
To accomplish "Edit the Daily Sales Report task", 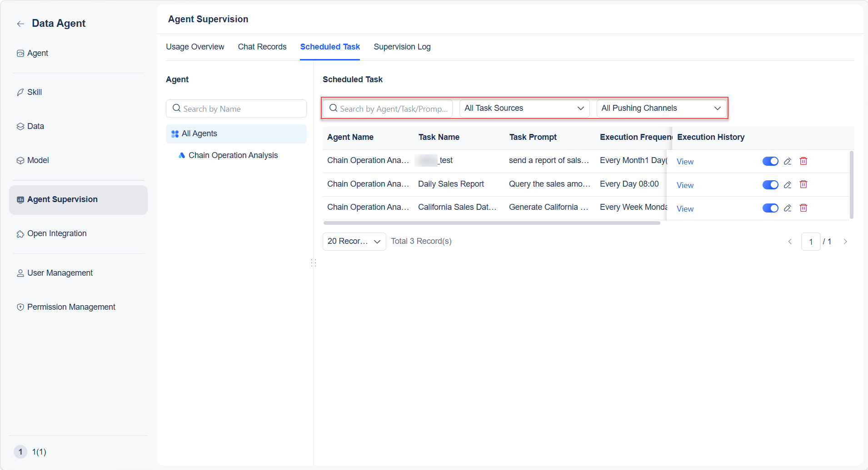I will [788, 185].
